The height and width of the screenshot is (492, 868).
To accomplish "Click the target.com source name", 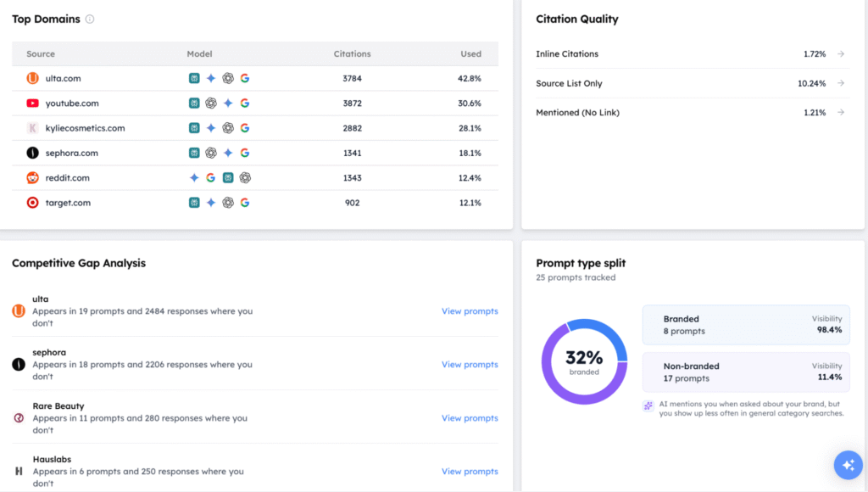I will (68, 203).
